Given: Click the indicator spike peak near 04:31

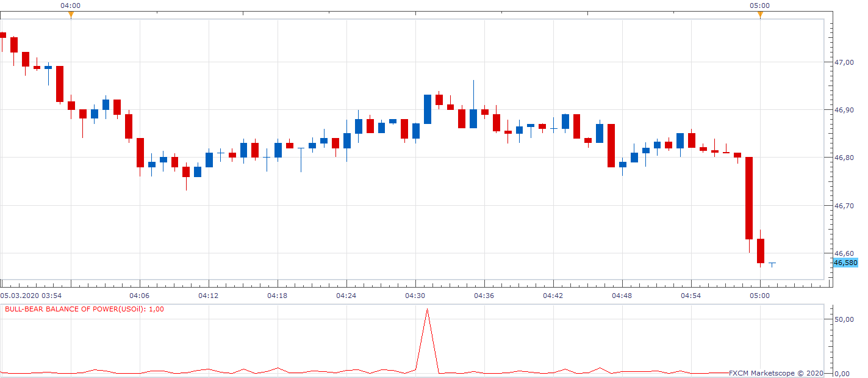Looking at the screenshot, I should (x=427, y=310).
